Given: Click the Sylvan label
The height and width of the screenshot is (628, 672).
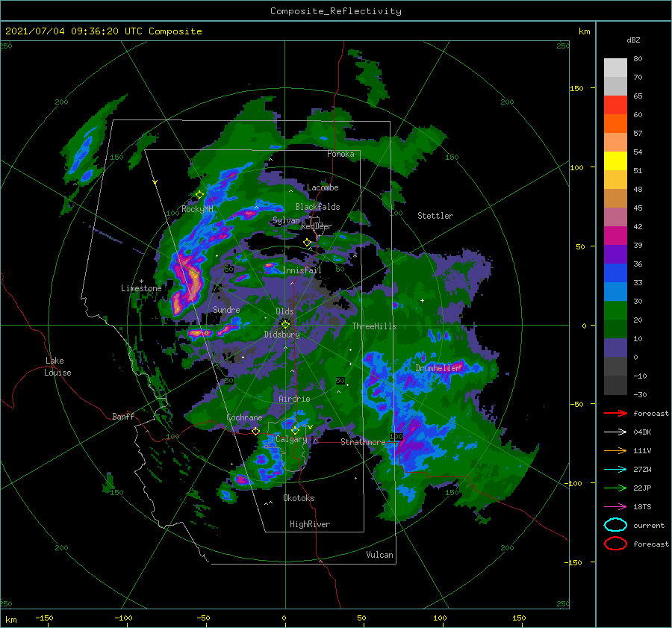Looking at the screenshot, I should tap(286, 220).
